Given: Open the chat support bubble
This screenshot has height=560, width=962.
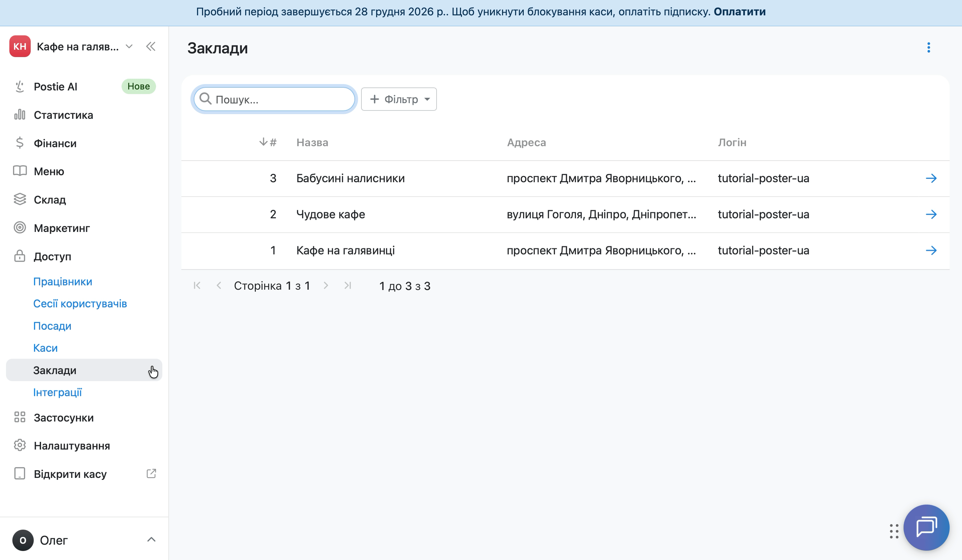Looking at the screenshot, I should (926, 527).
